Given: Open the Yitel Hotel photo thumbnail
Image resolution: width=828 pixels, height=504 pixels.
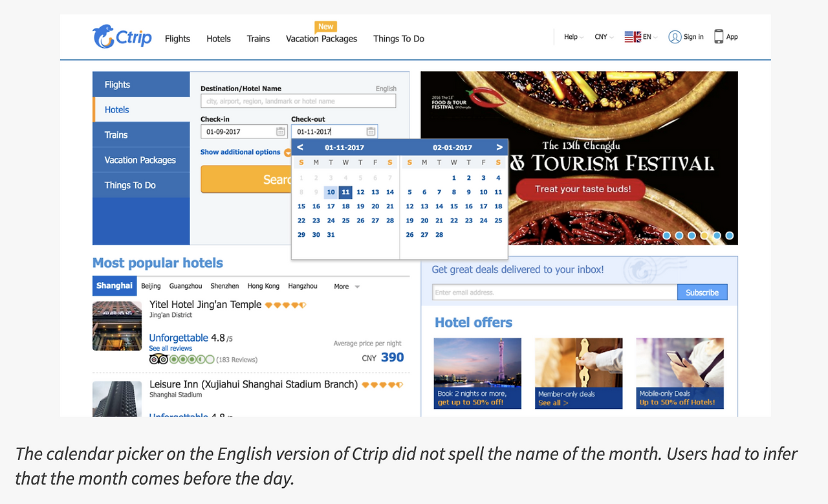Looking at the screenshot, I should [117, 326].
